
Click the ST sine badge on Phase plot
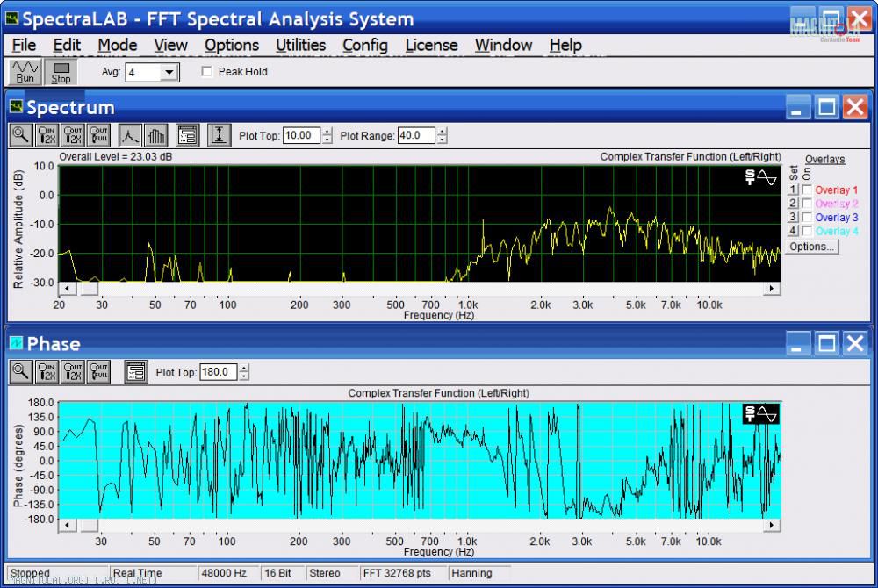(x=761, y=414)
